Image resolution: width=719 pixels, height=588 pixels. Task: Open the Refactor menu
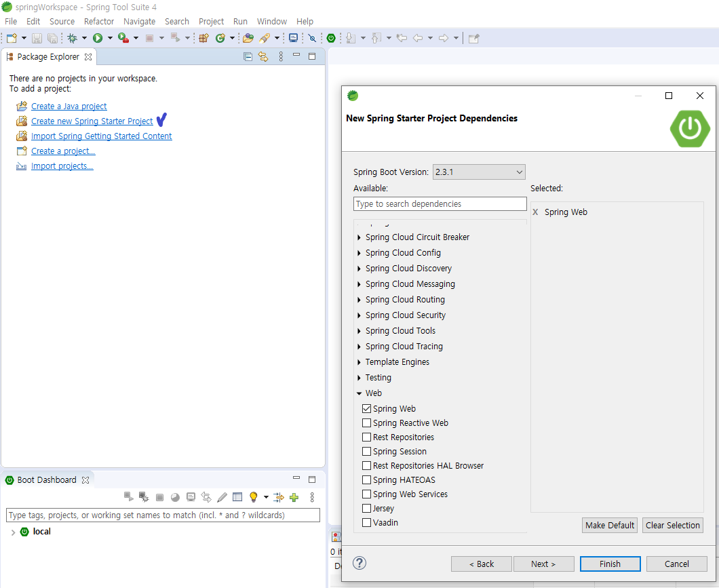click(98, 22)
